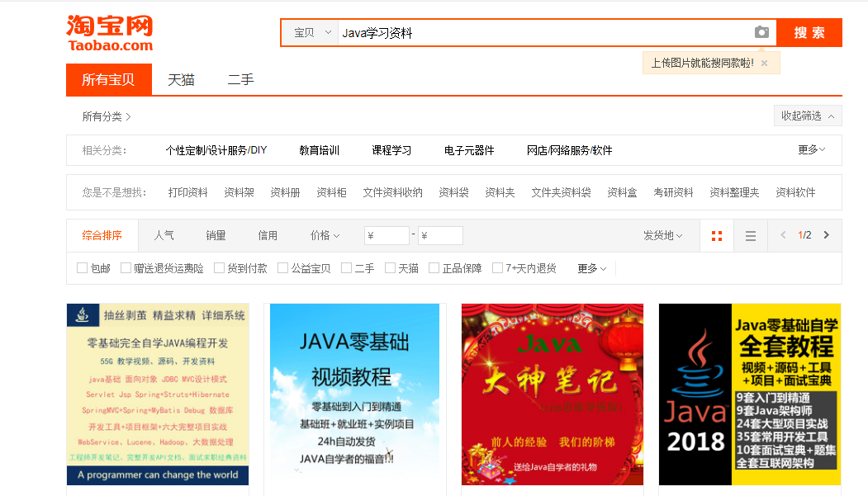Check the 货到付款 box
The image size is (868, 496).
pos(219,268)
